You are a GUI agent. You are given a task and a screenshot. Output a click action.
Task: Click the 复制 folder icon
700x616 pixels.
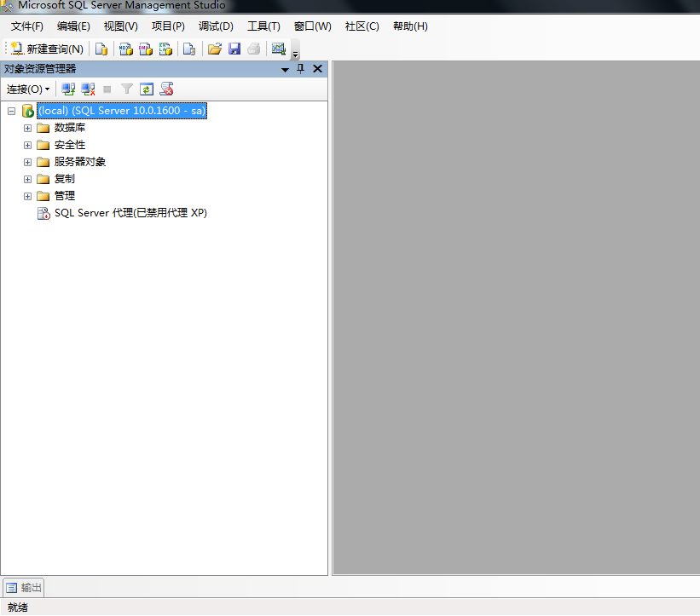[x=43, y=179]
